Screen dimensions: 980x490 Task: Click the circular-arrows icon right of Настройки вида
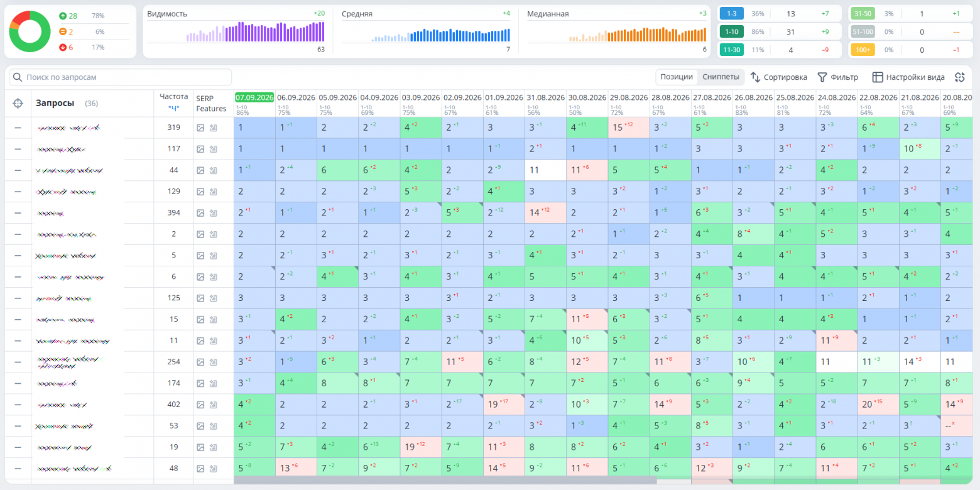959,77
